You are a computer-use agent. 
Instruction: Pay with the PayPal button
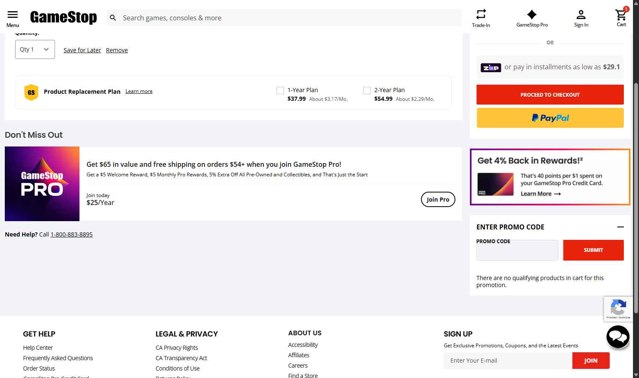550,118
